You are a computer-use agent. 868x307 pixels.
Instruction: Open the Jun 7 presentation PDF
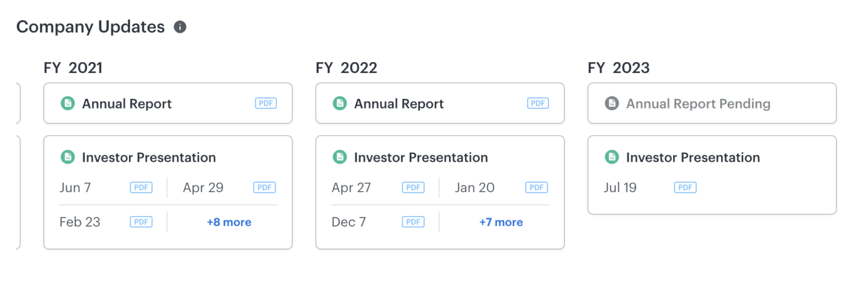pos(141,188)
